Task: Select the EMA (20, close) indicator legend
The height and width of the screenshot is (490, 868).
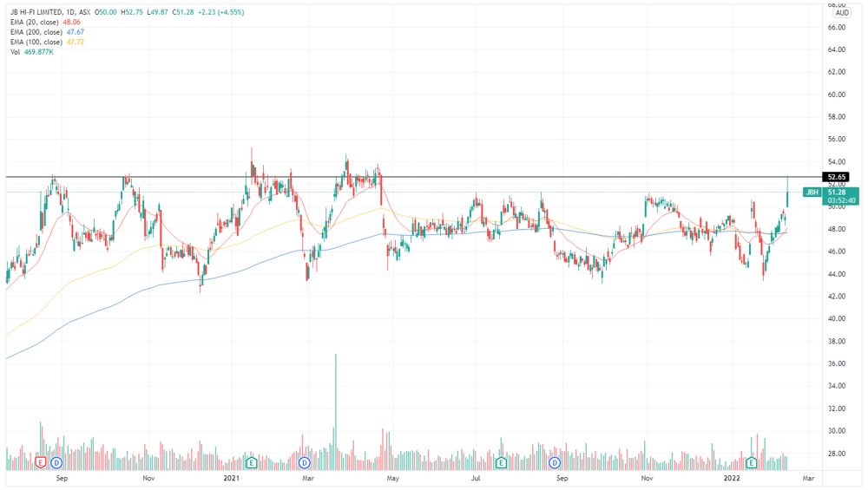Action: (x=36, y=23)
